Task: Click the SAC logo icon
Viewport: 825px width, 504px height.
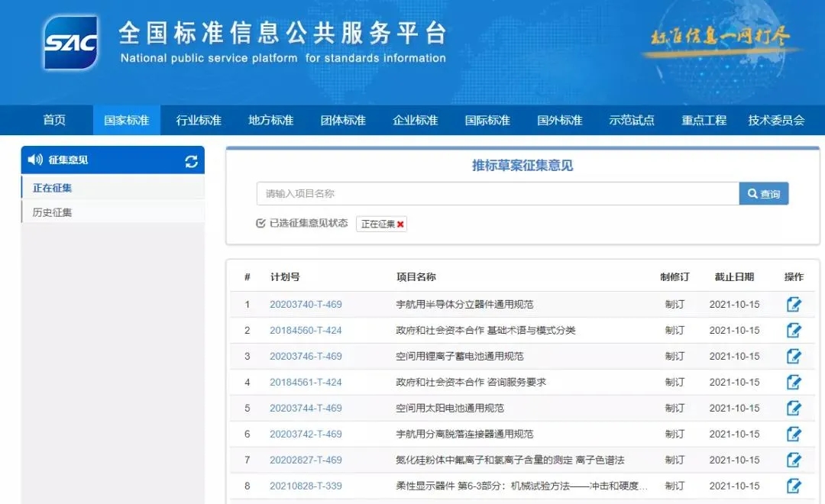Action: (71, 43)
